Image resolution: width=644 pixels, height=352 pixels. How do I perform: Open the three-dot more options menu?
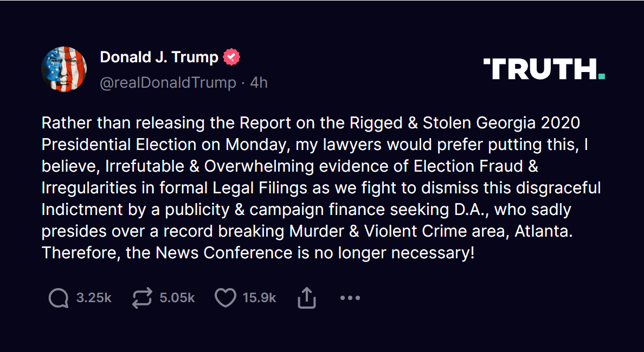click(350, 298)
